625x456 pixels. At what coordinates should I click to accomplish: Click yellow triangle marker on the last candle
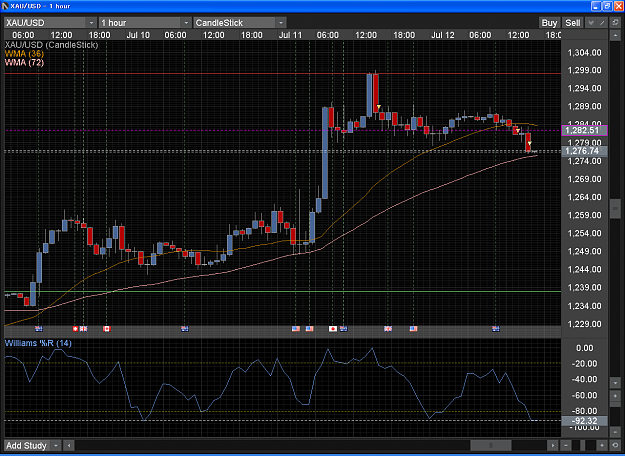(x=529, y=143)
